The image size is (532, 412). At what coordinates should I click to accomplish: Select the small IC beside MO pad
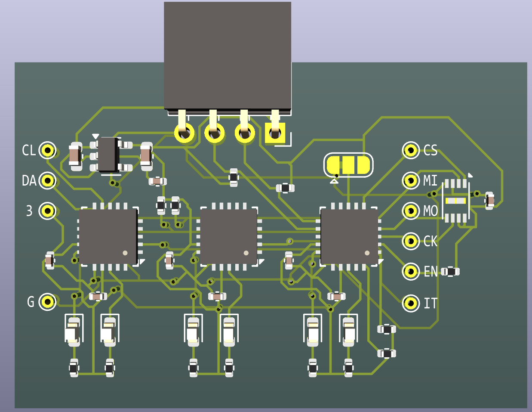click(x=456, y=201)
